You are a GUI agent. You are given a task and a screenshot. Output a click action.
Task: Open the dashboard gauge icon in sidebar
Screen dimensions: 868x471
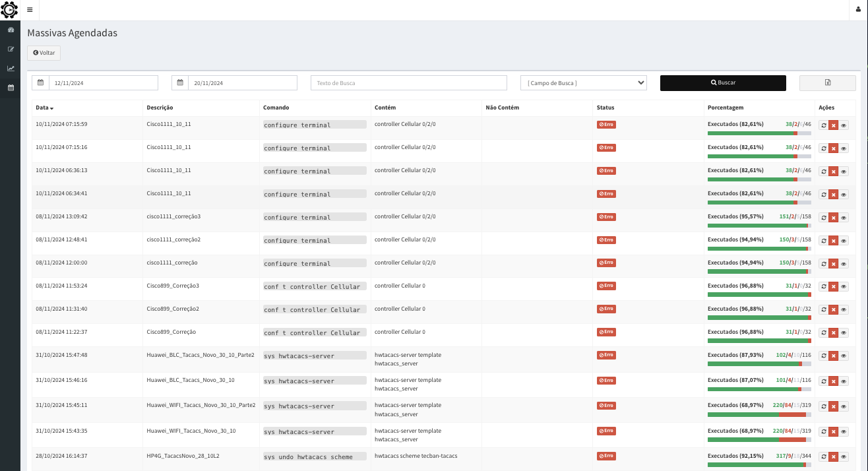click(11, 30)
